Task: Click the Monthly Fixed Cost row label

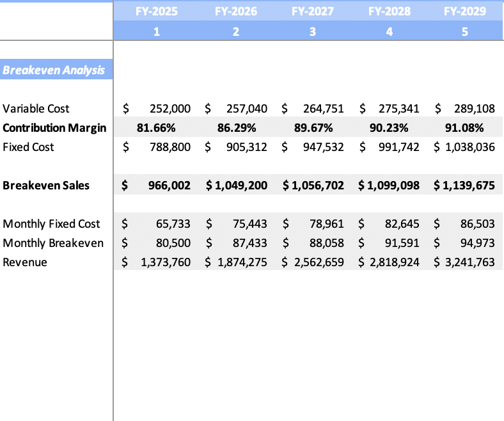Action: click(51, 224)
